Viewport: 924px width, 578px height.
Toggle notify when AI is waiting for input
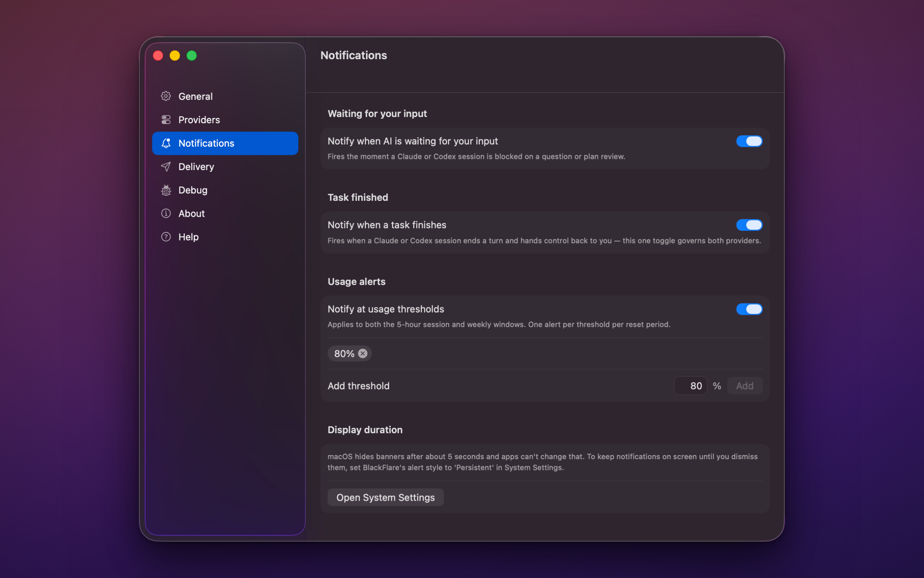(749, 141)
